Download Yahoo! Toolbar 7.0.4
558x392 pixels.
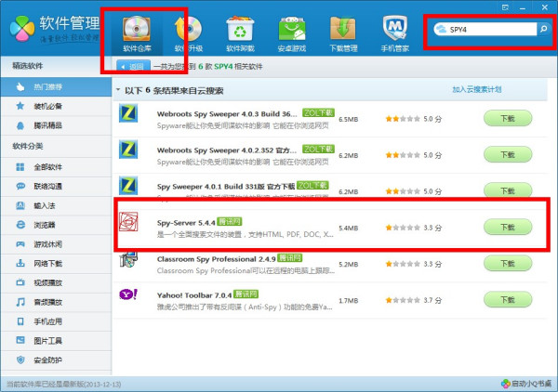(508, 300)
